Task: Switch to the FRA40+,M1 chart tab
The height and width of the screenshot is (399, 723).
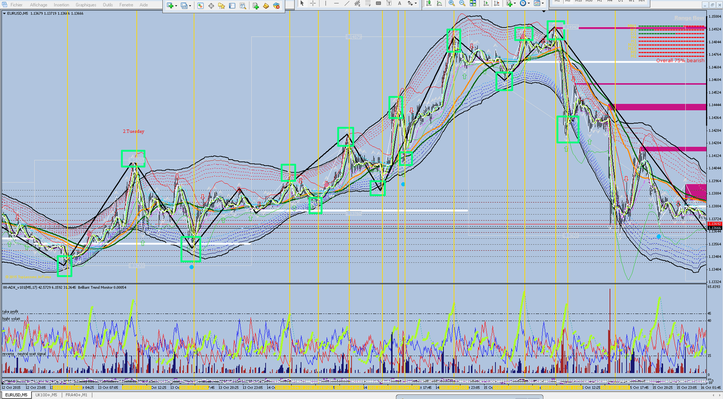Action: pos(76,395)
